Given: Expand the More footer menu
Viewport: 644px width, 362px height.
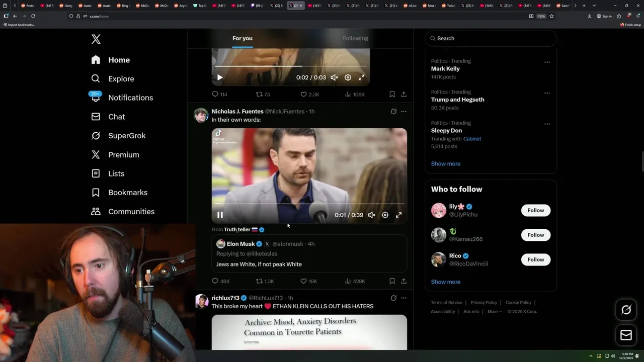Looking at the screenshot, I should pos(494,312).
